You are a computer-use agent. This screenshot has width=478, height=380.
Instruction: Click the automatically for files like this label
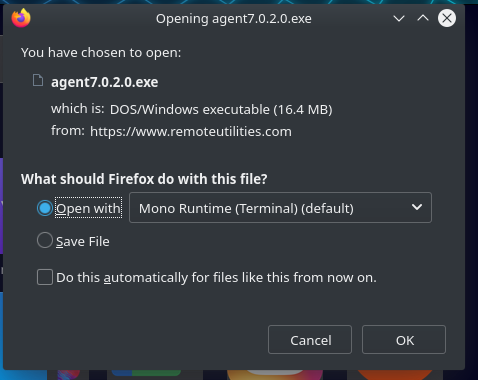(x=216, y=278)
